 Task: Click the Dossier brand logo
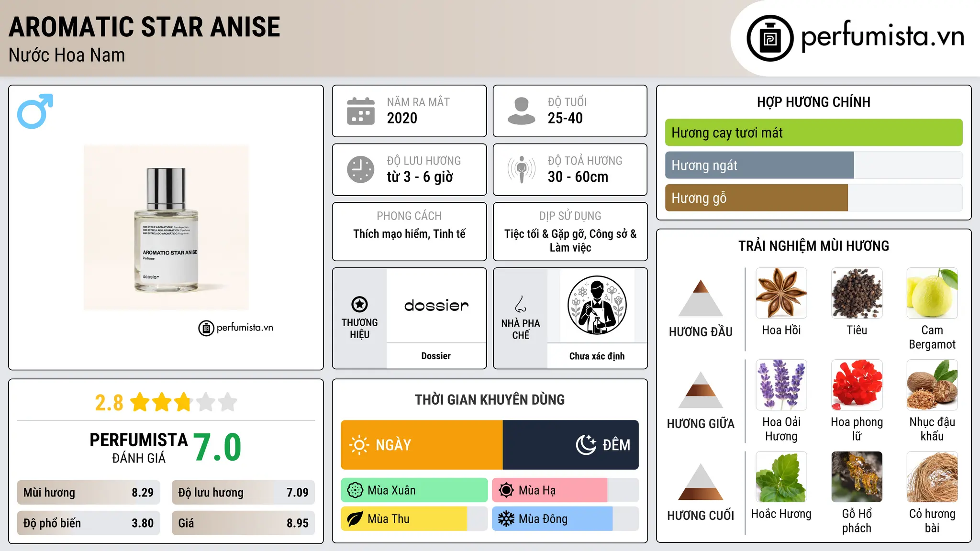[x=436, y=305]
